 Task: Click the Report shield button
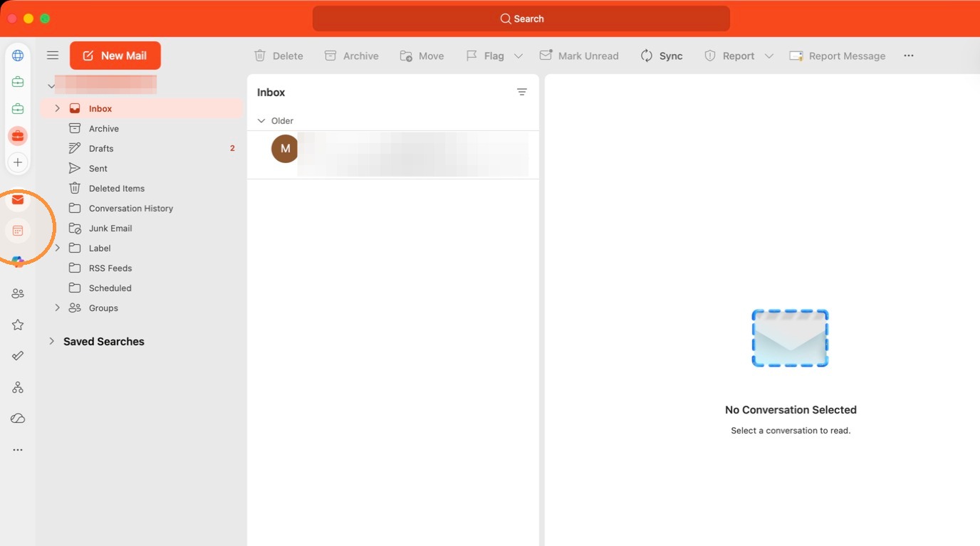[729, 56]
